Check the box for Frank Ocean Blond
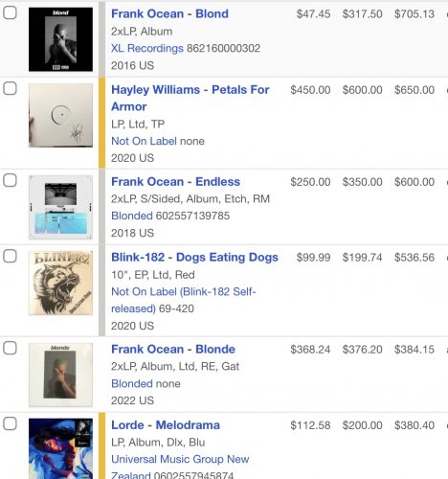448x479 pixels. 10,12
